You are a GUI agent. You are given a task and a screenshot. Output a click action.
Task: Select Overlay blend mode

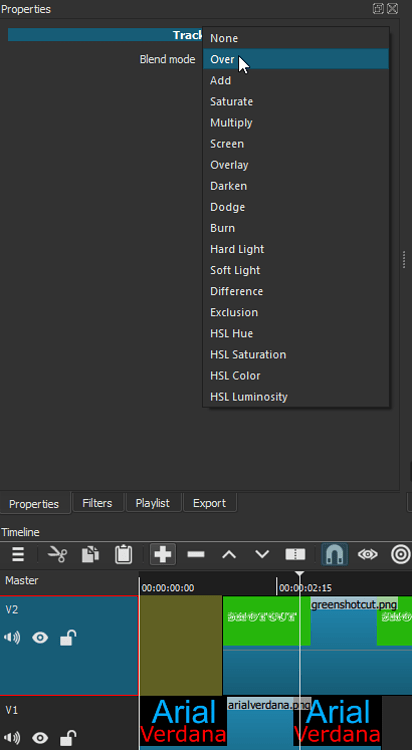tap(296, 165)
